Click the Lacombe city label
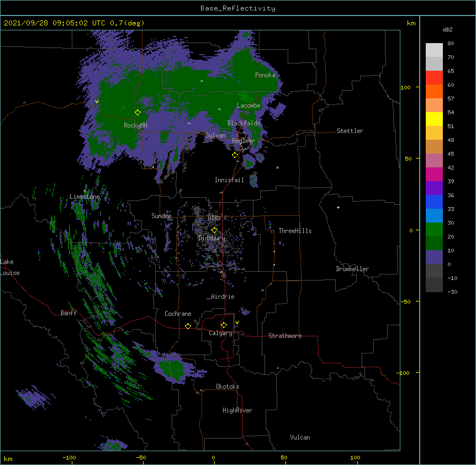476x465 pixels. [248, 105]
